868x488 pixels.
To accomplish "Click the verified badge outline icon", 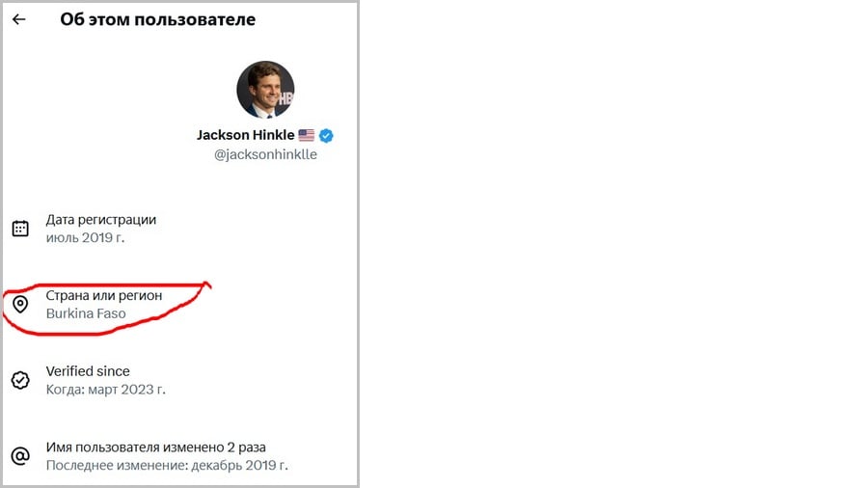I will point(20,380).
